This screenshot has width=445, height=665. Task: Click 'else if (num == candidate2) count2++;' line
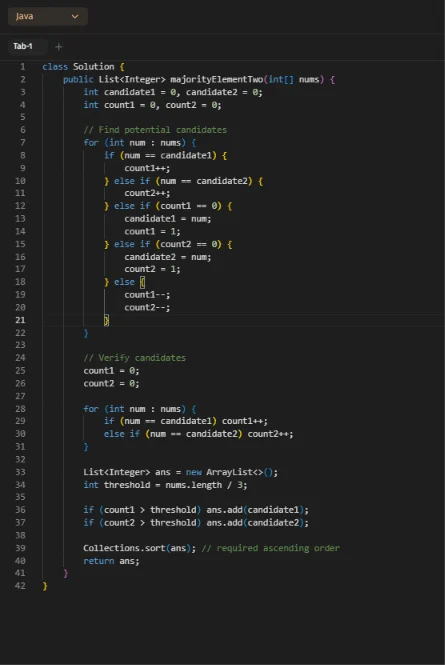(x=199, y=433)
